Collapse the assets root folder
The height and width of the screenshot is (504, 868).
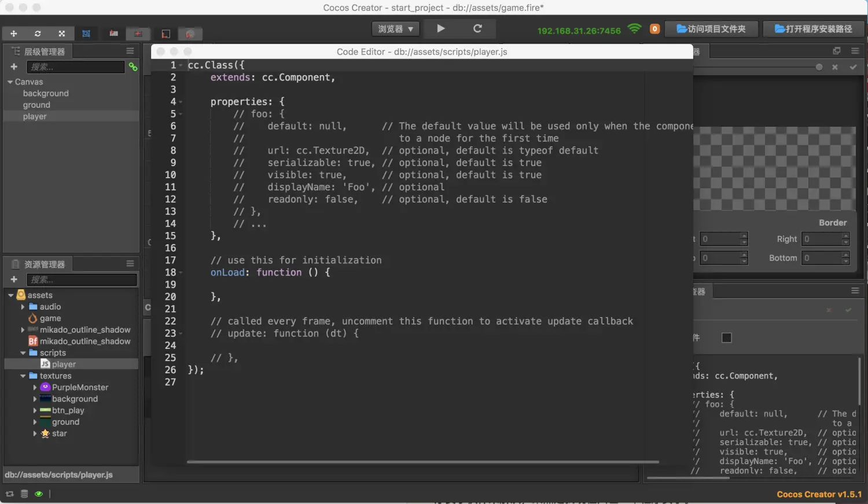pyautogui.click(x=10, y=295)
